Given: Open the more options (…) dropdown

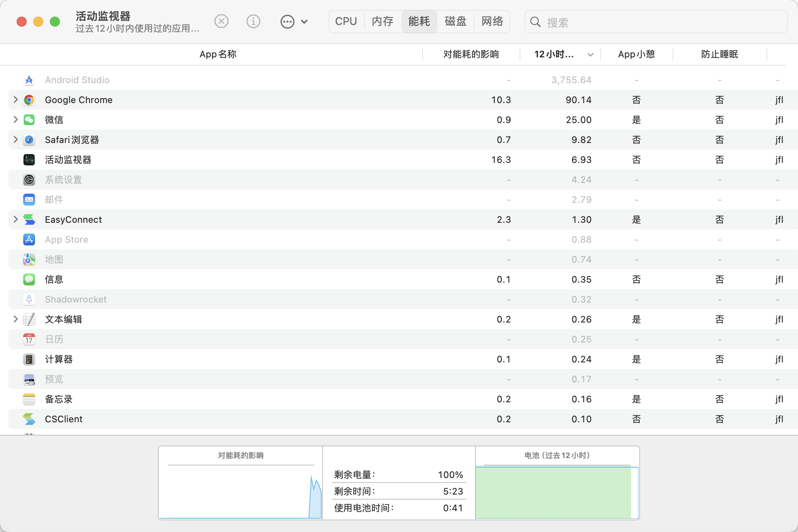Looking at the screenshot, I should 294,21.
